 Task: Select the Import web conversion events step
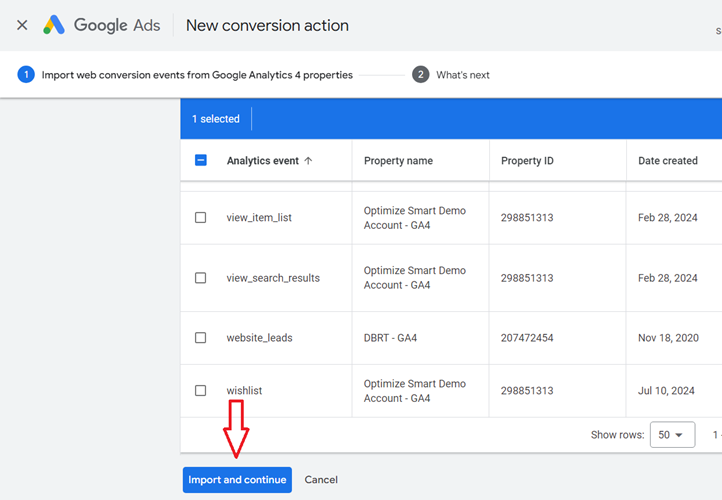[197, 75]
